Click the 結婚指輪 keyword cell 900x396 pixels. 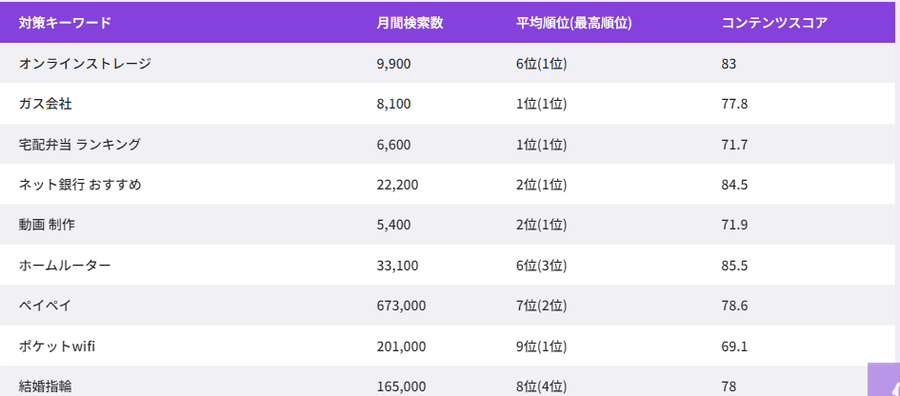45,386
